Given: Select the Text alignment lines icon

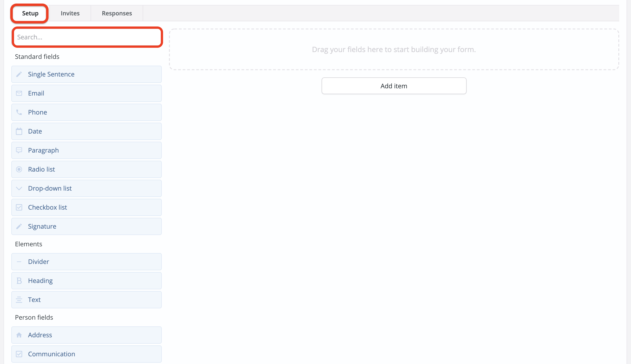Looking at the screenshot, I should (x=19, y=299).
